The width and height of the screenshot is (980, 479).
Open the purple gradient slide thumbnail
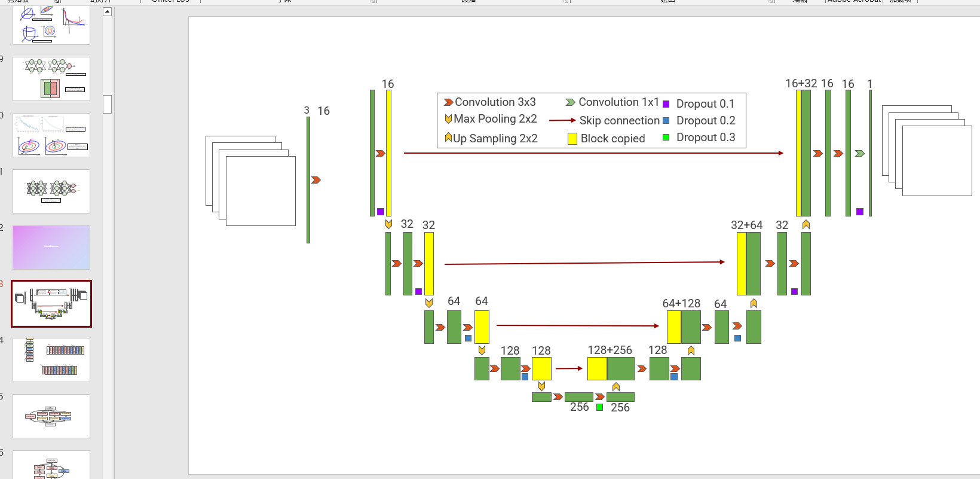(51, 248)
